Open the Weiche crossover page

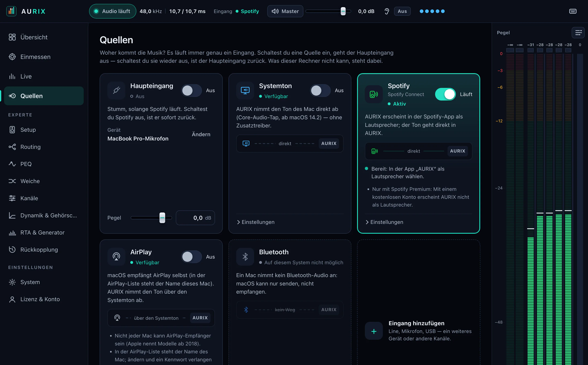pos(44,181)
